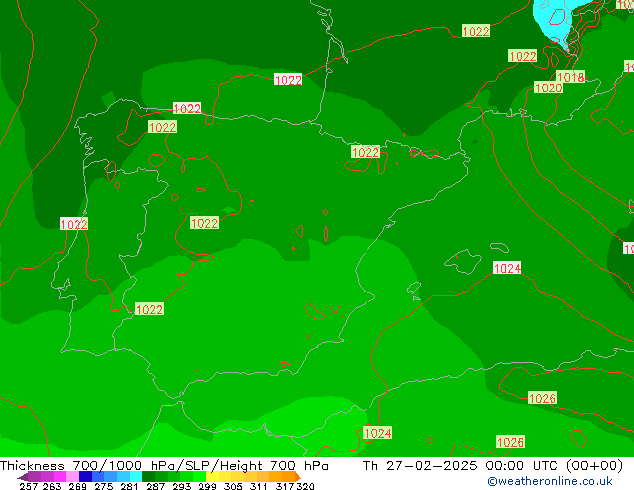Screen dimensions: 634x490
Task: Open the weatheronline.co.uk copyright link
Action: click(550, 481)
